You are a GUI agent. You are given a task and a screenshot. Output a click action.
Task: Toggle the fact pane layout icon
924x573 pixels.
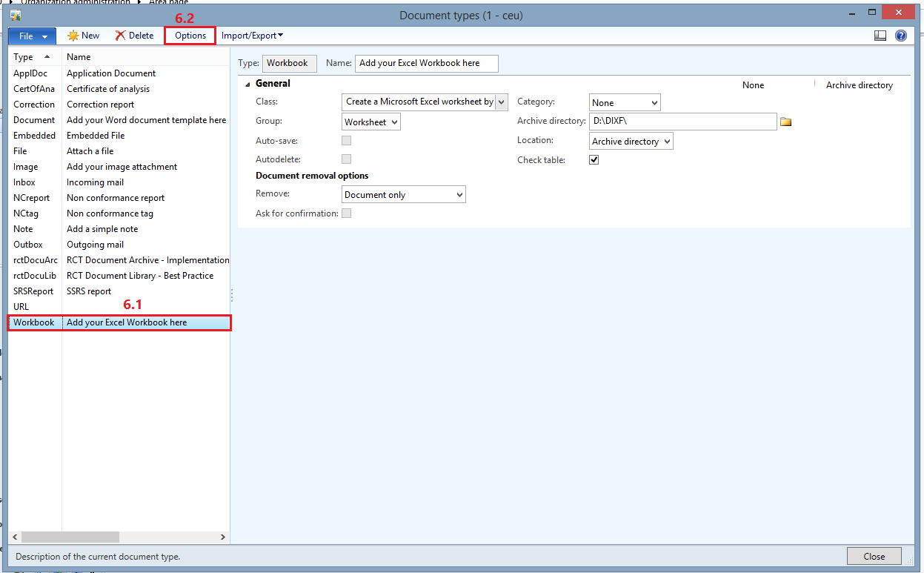point(880,35)
